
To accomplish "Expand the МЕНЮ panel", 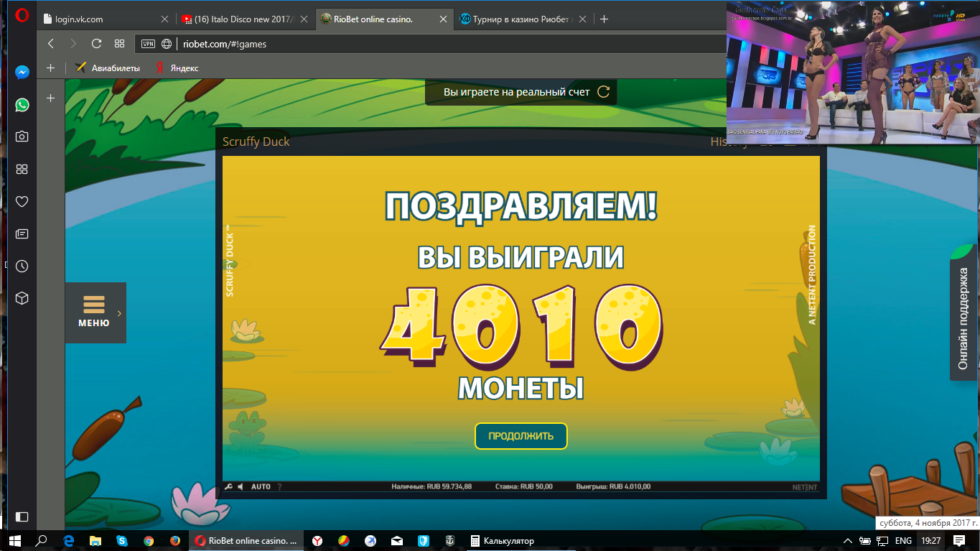I will [95, 312].
